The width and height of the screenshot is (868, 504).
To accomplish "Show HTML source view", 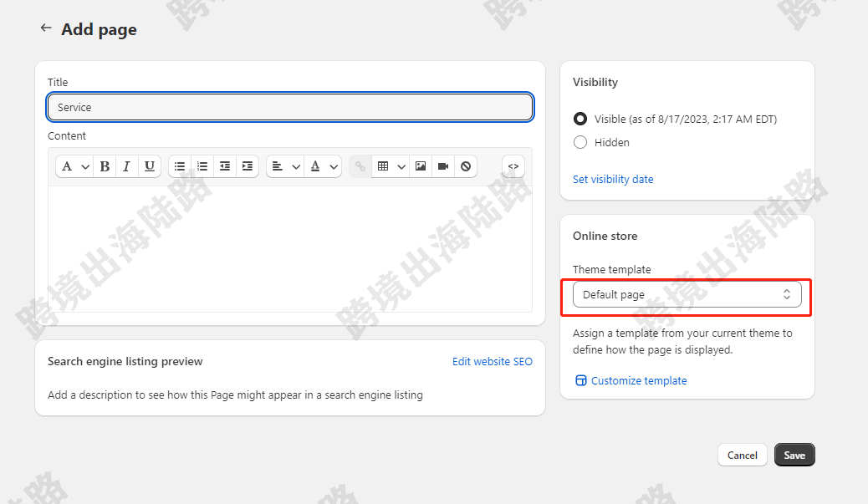I will [513, 166].
